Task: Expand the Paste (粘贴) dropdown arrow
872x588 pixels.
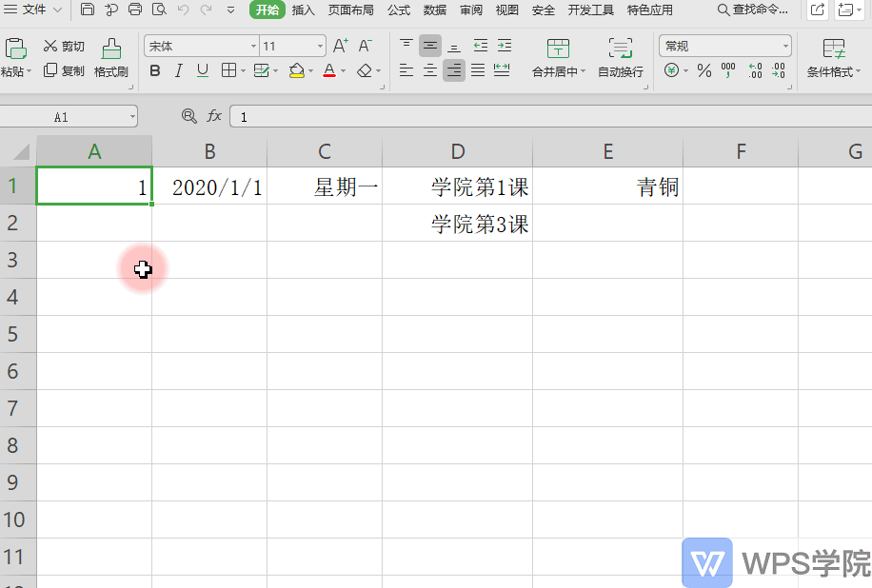Action: tap(29, 71)
